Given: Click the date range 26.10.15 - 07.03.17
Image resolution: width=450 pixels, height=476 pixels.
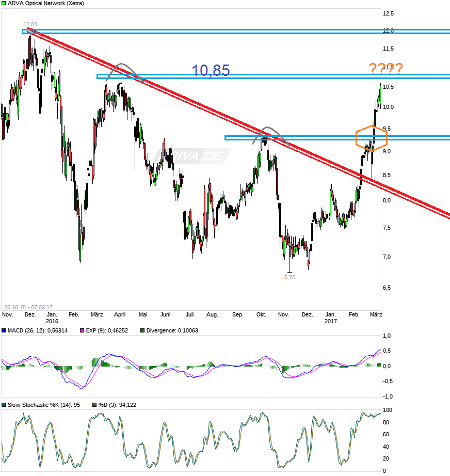Looking at the screenshot, I should [28, 307].
